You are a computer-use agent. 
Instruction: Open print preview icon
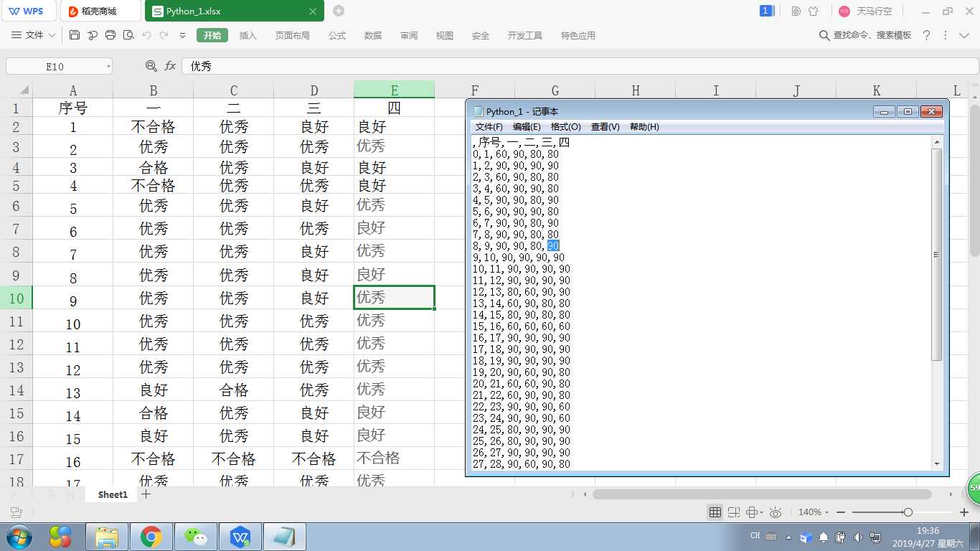coord(128,35)
